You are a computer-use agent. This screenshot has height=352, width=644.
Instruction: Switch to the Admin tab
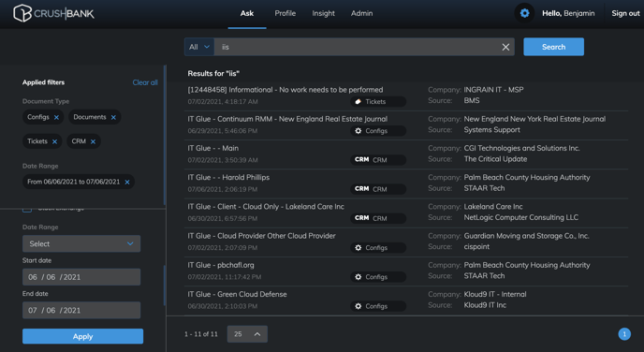click(x=362, y=13)
